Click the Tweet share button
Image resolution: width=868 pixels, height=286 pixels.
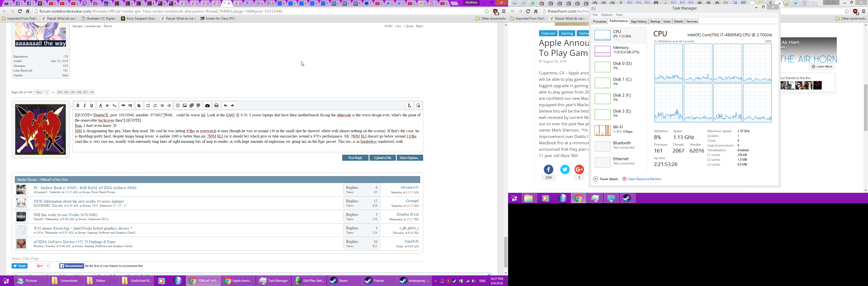pyautogui.click(x=20, y=266)
